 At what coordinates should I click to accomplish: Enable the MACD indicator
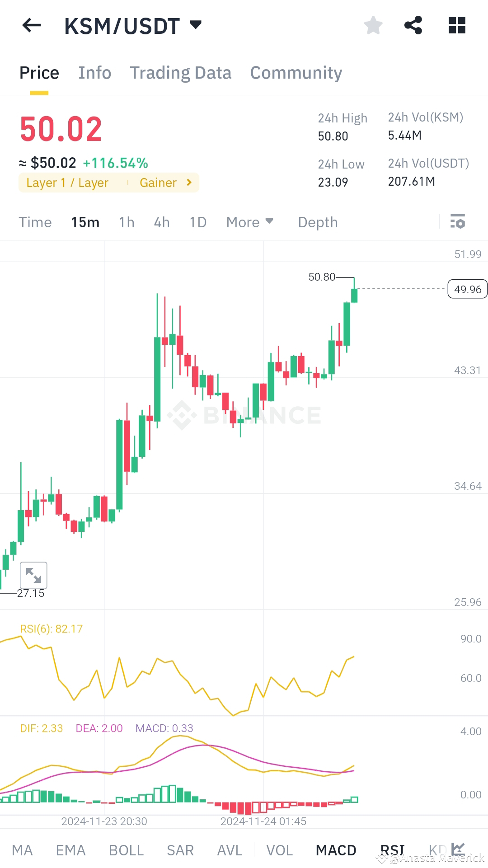click(x=336, y=849)
